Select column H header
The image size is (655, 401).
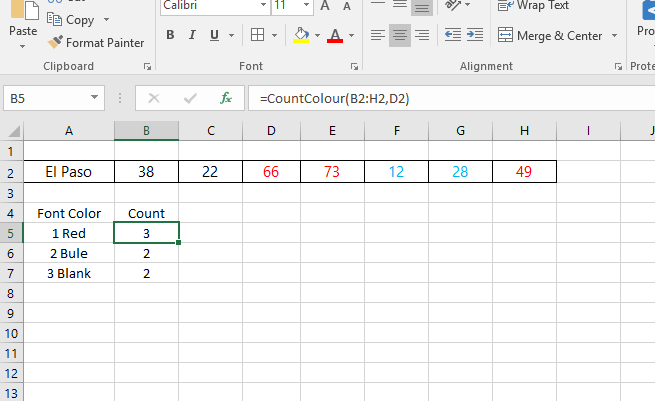coord(524,131)
